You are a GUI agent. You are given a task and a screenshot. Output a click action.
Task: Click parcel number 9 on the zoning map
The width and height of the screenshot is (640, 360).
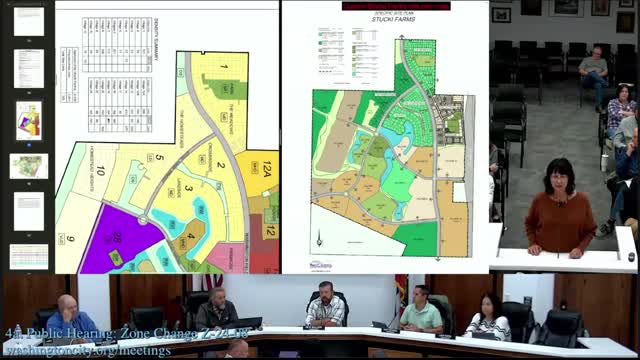tap(70, 238)
